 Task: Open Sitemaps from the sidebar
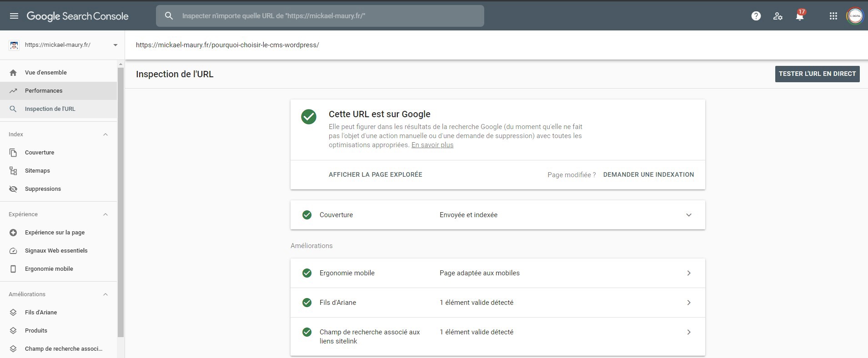(x=37, y=171)
